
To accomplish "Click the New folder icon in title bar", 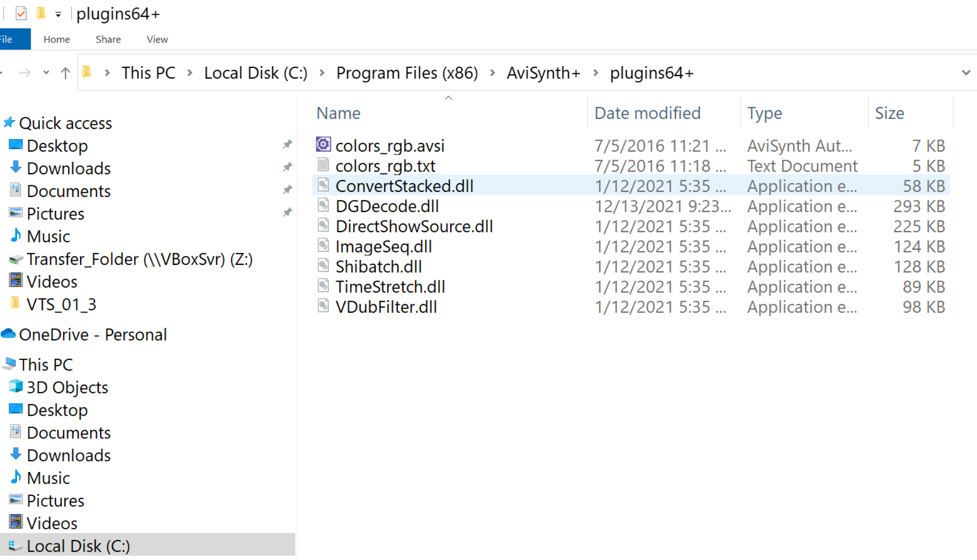I will (41, 13).
